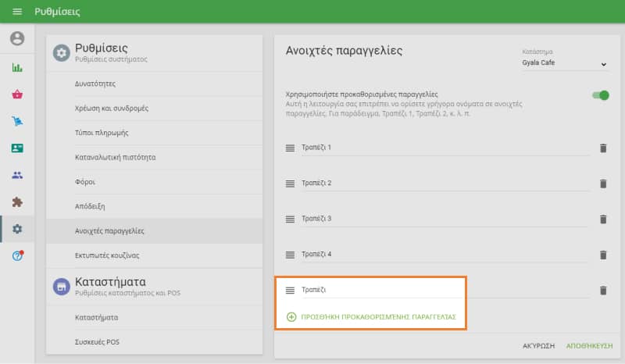
Task: Delete the Τραπέζι 1 predefined order
Action: point(602,148)
